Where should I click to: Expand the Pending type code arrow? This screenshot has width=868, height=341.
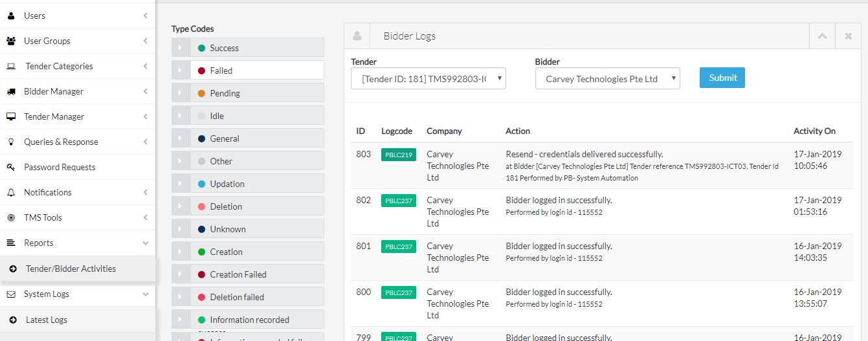click(x=181, y=93)
